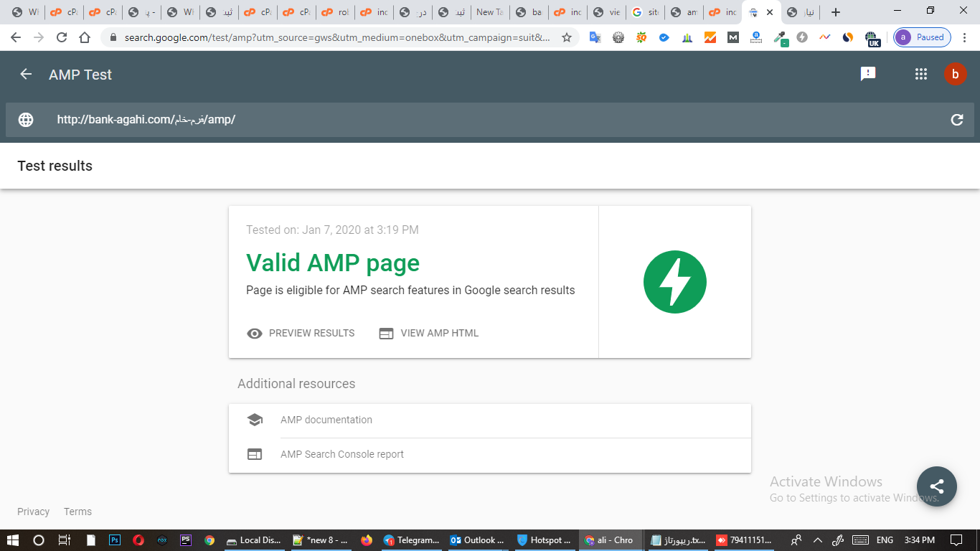980x551 pixels.
Task: Open Outlook from the taskbar
Action: tap(477, 540)
